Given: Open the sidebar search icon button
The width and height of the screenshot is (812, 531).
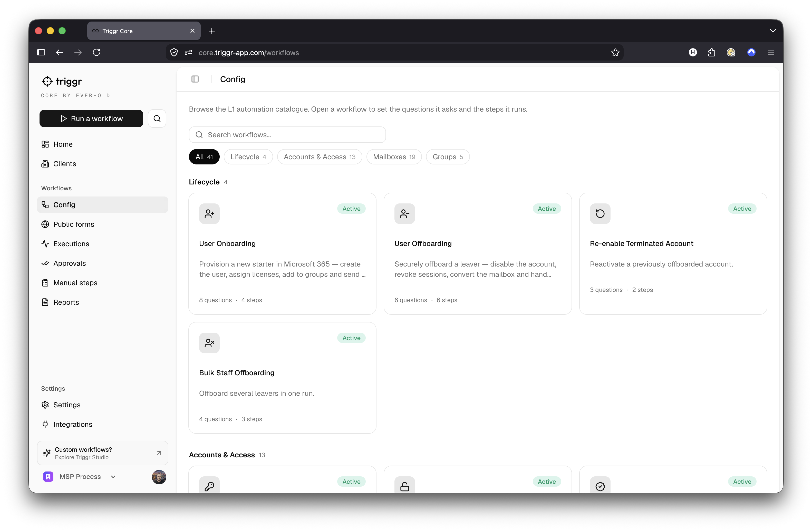Looking at the screenshot, I should [x=157, y=118].
